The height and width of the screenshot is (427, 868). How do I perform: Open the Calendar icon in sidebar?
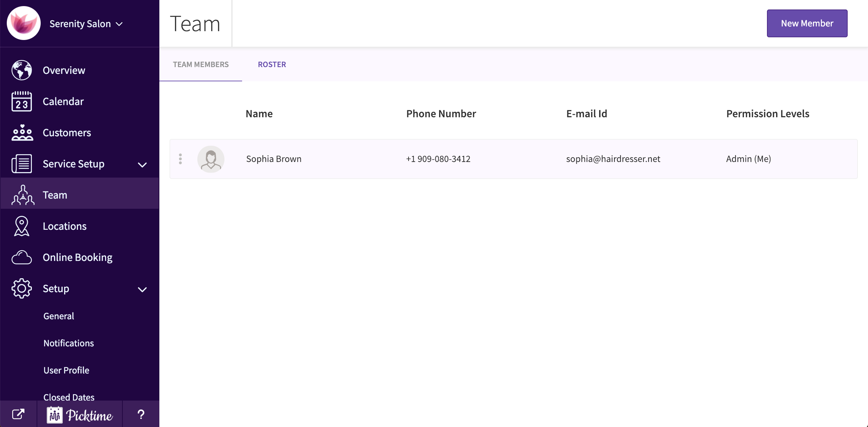(x=22, y=101)
